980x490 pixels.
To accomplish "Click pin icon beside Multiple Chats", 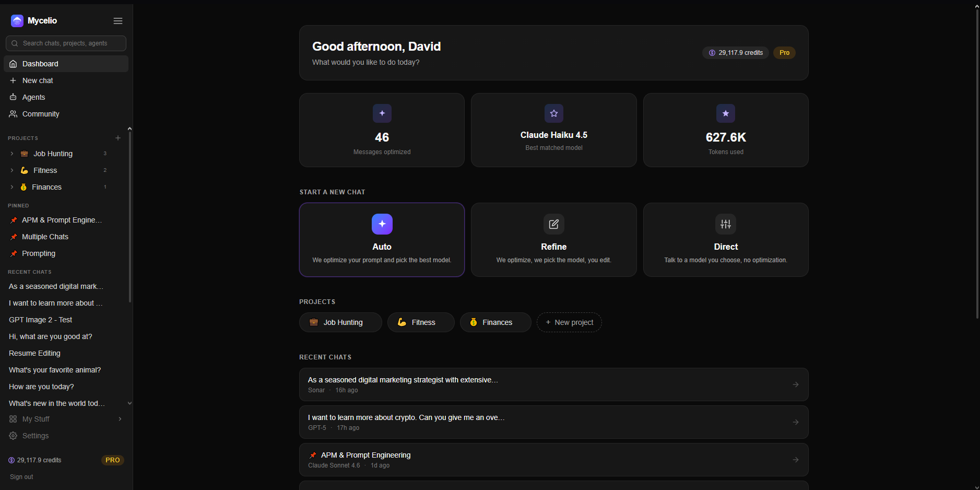I will tap(14, 237).
